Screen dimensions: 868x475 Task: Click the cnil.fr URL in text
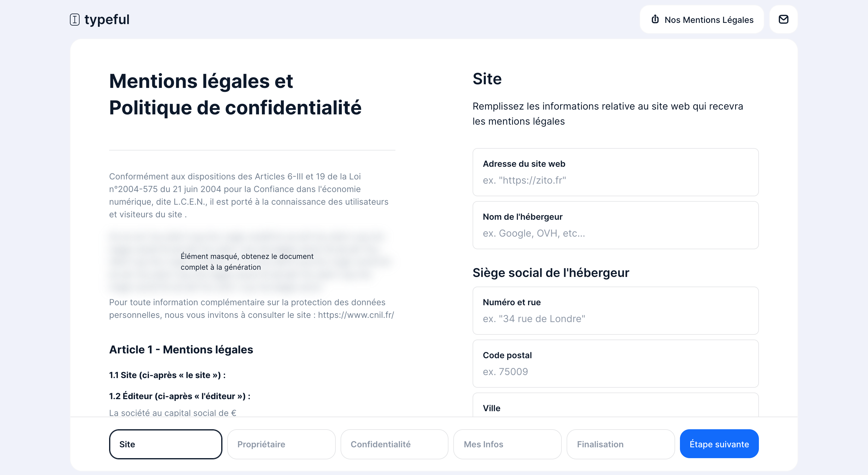pyautogui.click(x=356, y=315)
